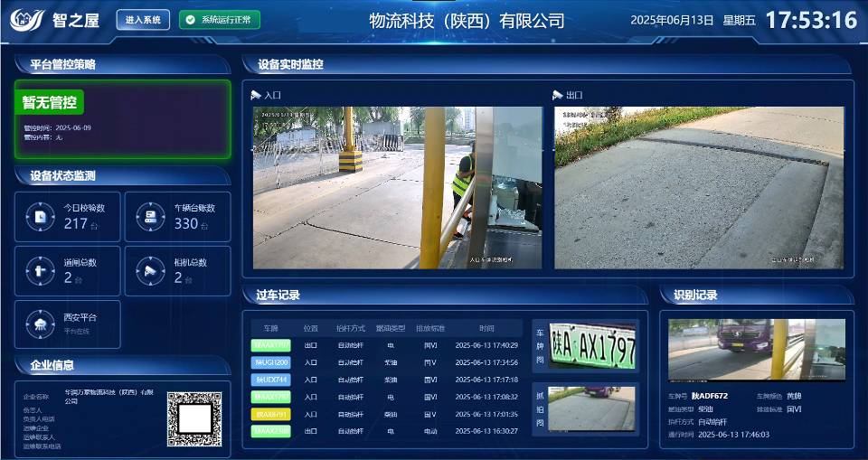The height and width of the screenshot is (460, 868).
Task: Open the exit live video feed
Action: (699, 187)
